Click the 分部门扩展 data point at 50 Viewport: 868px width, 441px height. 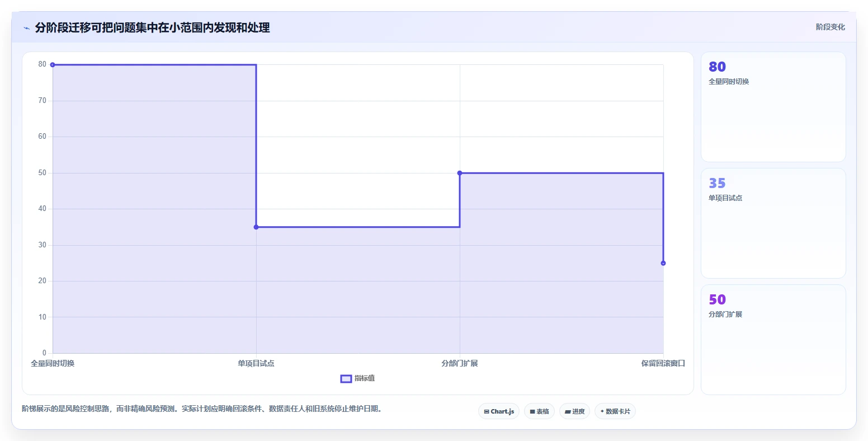coord(460,173)
